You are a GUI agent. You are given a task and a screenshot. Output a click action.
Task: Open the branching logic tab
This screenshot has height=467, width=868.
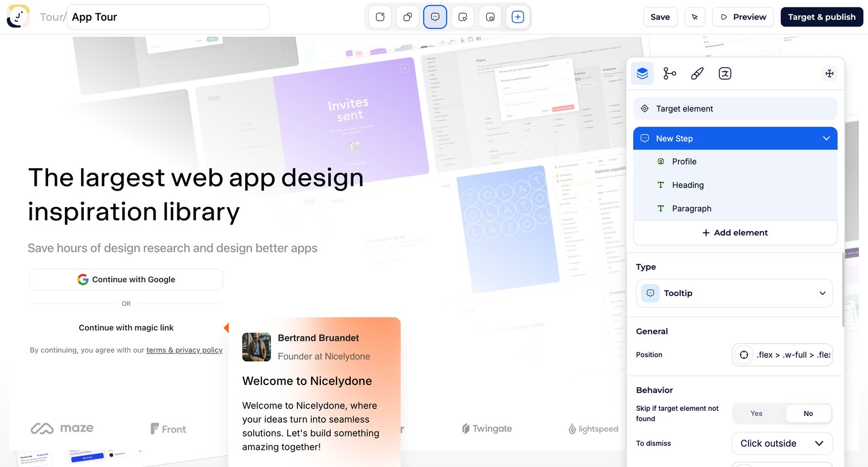pos(670,73)
